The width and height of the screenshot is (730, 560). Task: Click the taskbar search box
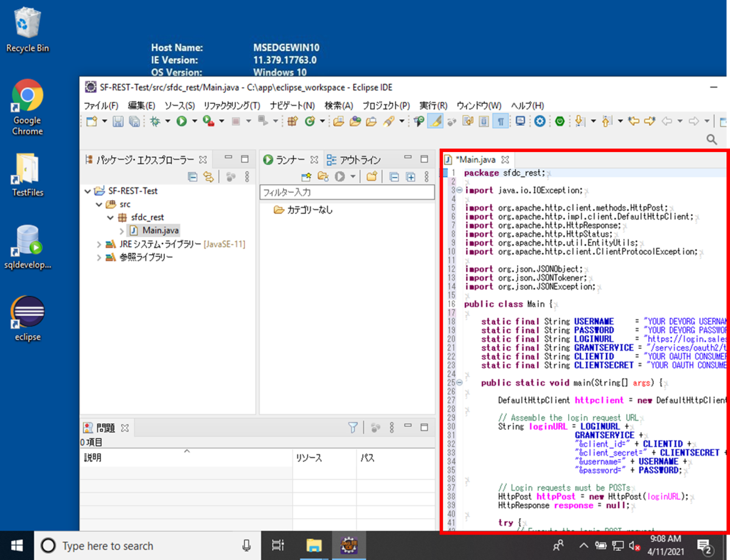click(x=148, y=545)
